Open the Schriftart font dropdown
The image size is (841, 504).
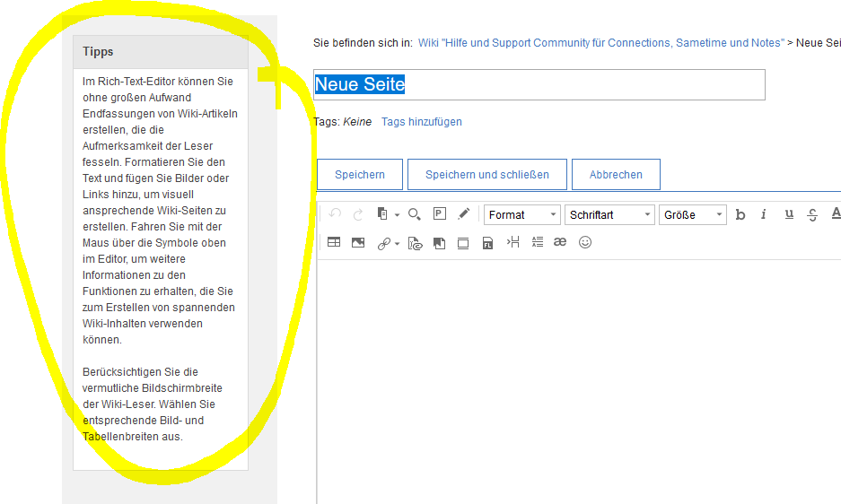tap(609, 215)
